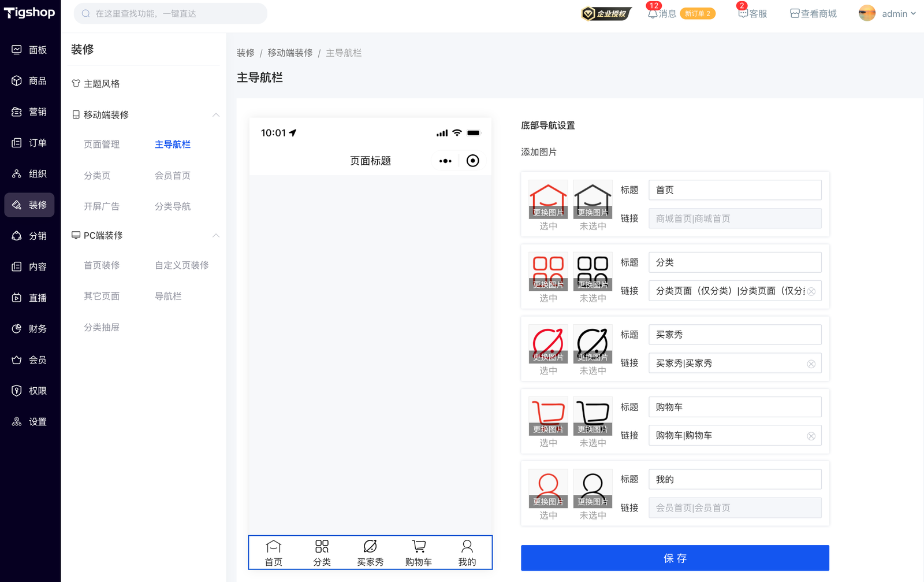This screenshot has width=924, height=582.
Task: Open 内容 content in the sidebar
Action: [x=29, y=266]
